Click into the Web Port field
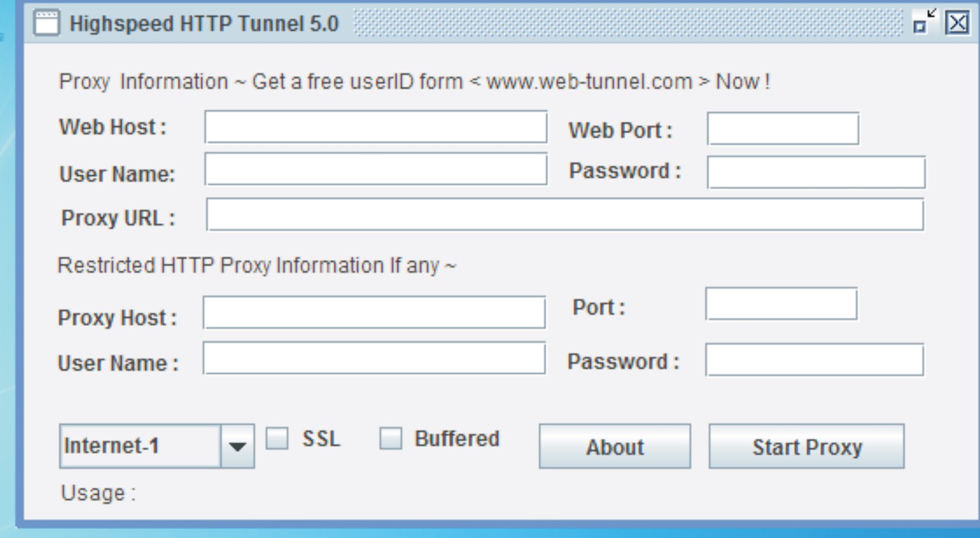980x538 pixels. (783, 129)
